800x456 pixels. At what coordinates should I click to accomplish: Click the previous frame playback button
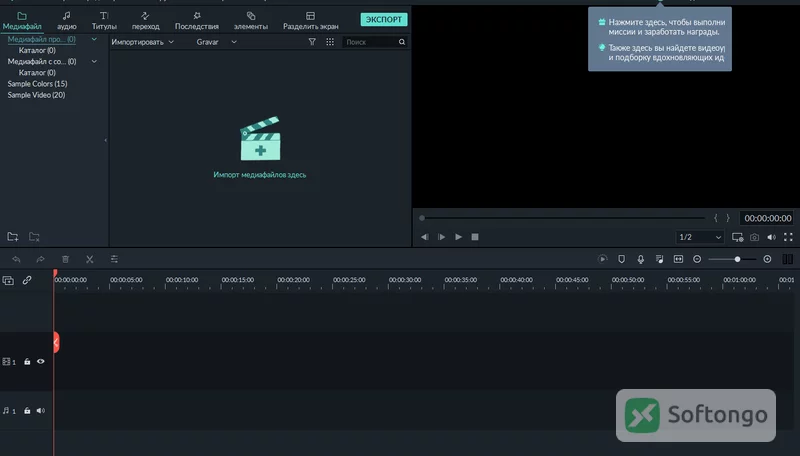coord(424,237)
